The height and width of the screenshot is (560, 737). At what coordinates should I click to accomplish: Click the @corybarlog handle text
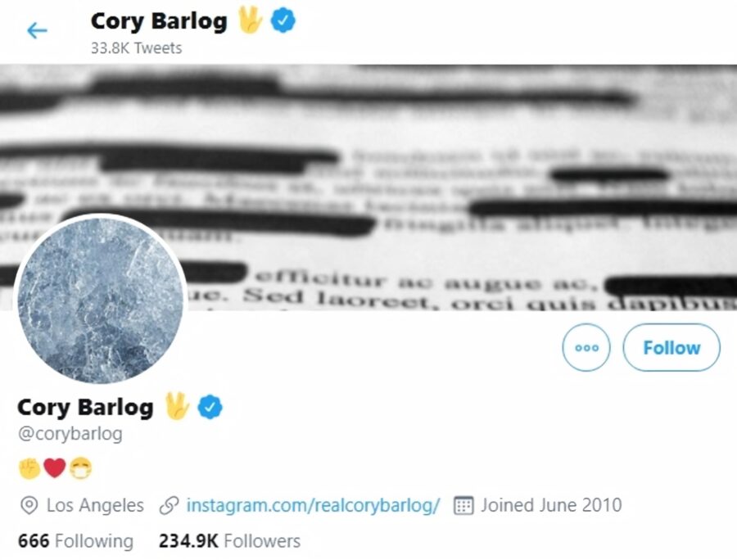[x=70, y=434]
